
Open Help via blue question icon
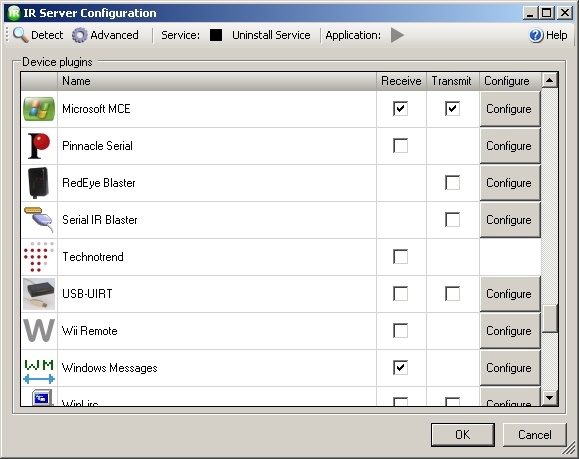pyautogui.click(x=536, y=35)
